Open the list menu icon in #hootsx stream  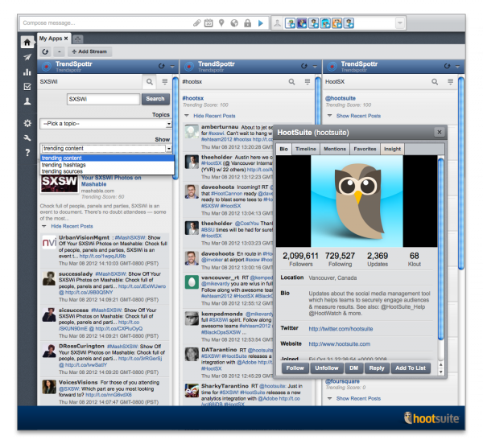pyautogui.click(x=308, y=81)
